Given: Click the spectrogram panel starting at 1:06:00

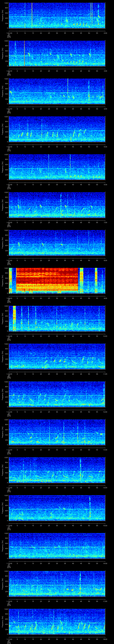Looking at the screenshot, I should coord(57,205).
